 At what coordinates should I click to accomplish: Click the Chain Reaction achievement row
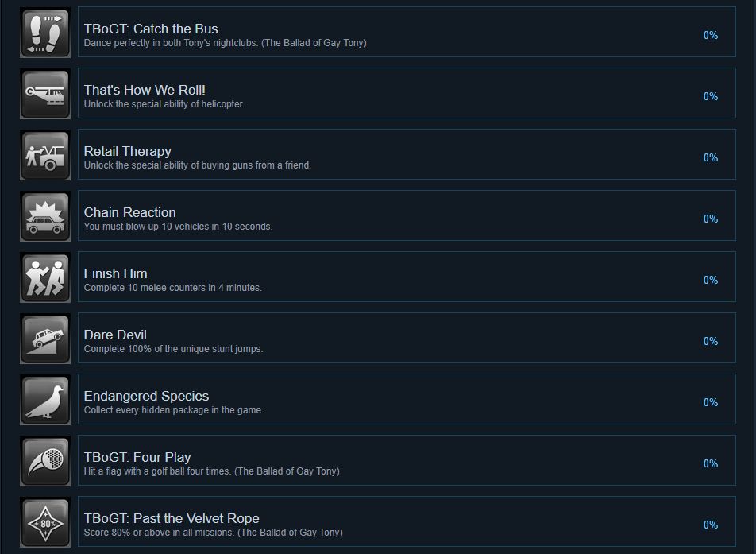(x=407, y=215)
